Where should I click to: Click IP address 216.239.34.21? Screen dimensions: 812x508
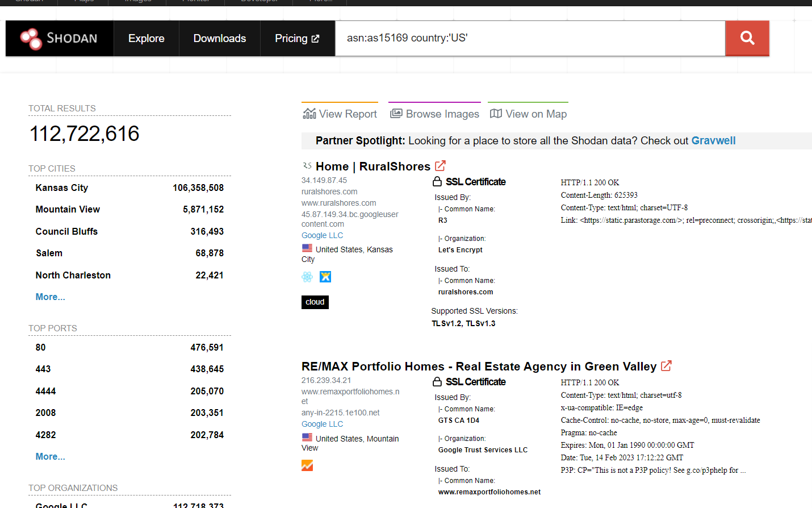point(326,380)
